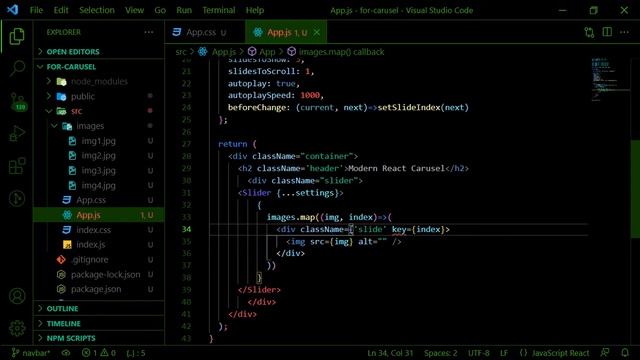Open img4.jpg in the explorer

pyautogui.click(x=98, y=185)
